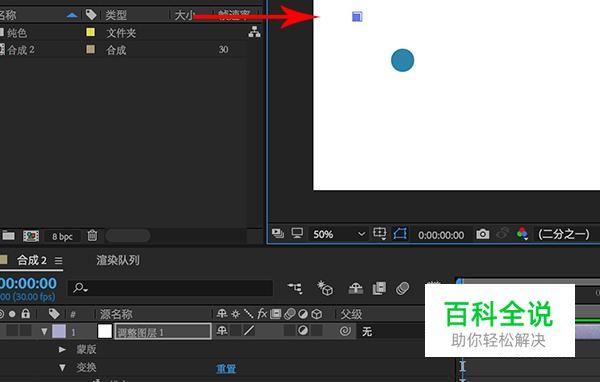Open the RGB channel display icon

tap(522, 233)
